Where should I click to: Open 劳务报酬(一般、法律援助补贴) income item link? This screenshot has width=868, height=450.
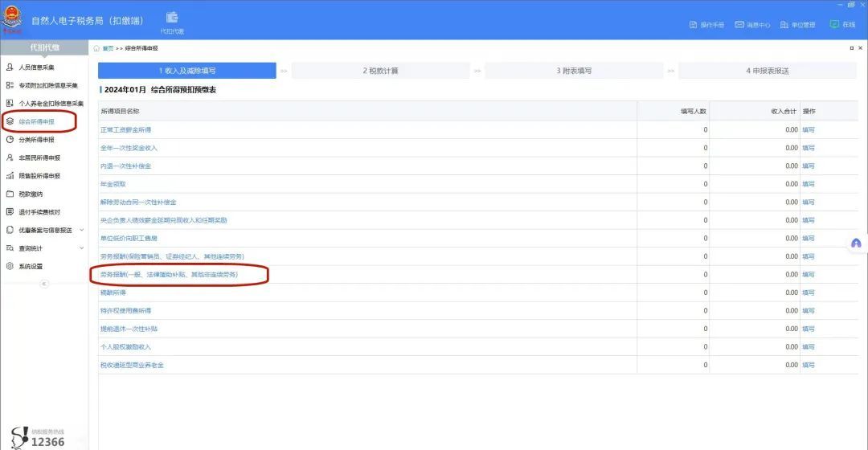(169, 275)
